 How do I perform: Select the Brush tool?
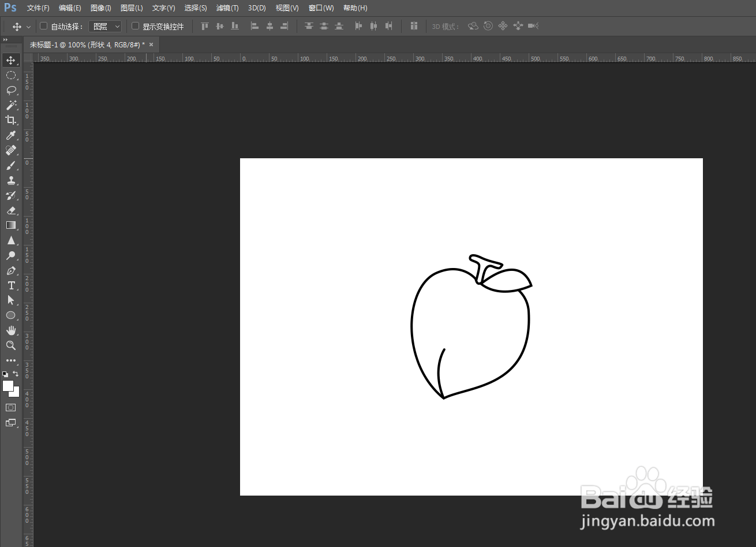pyautogui.click(x=11, y=165)
